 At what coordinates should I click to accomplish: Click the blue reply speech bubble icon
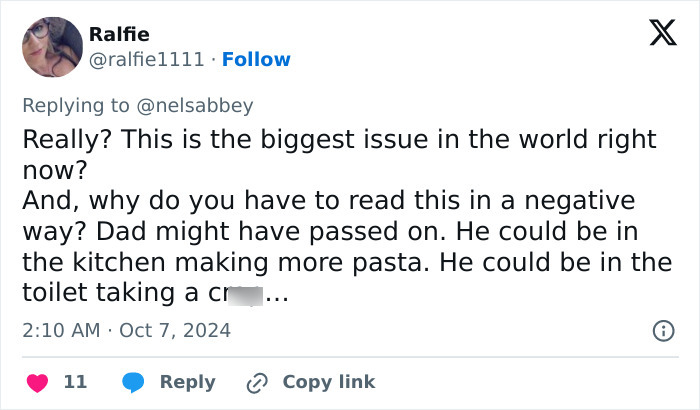pos(132,382)
